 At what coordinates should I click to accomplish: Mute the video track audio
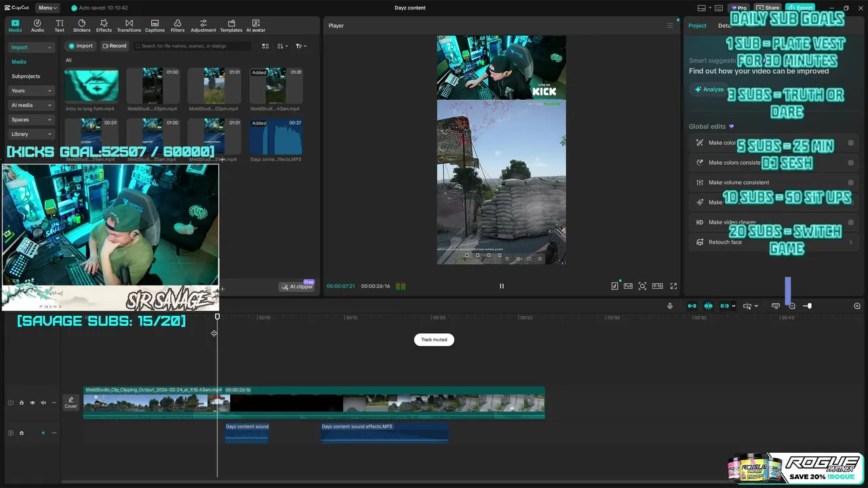pos(43,403)
